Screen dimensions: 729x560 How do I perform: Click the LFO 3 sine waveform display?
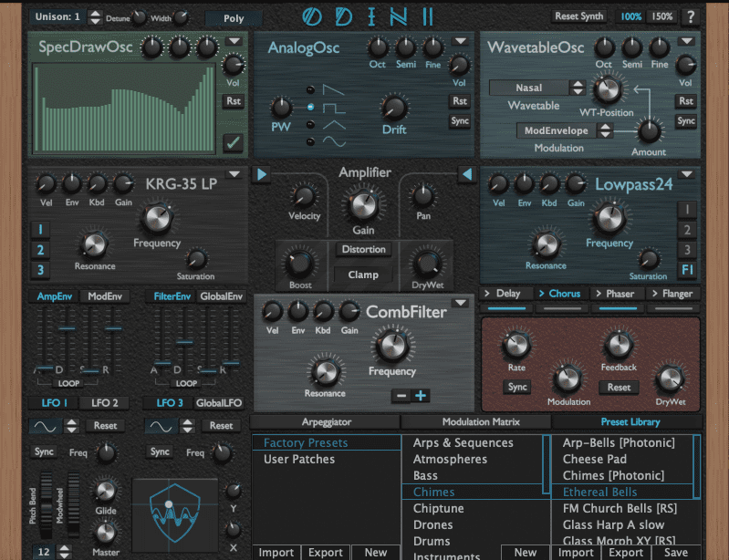pos(161,426)
